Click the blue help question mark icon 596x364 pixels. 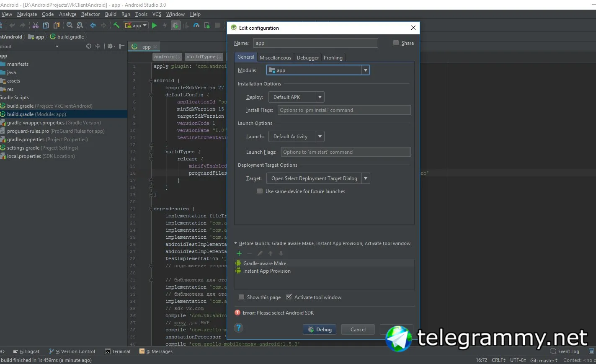pyautogui.click(x=238, y=328)
